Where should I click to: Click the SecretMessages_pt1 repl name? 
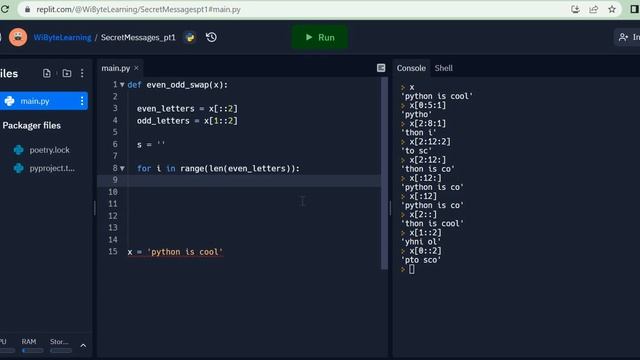coord(138,37)
